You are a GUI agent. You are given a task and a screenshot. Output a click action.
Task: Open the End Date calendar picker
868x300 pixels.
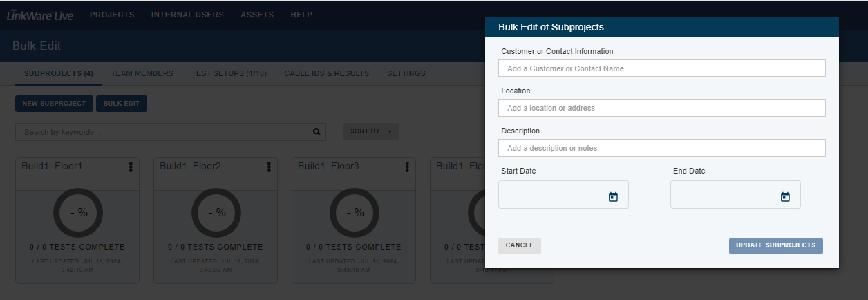785,197
